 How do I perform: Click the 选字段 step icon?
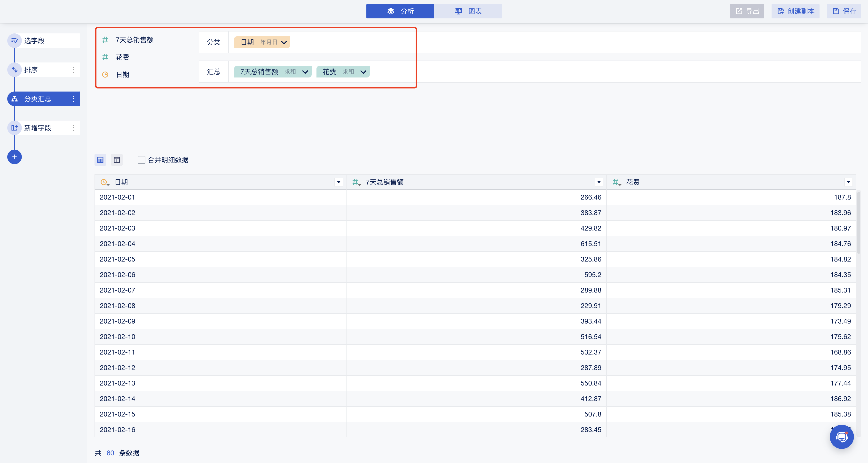[15, 41]
